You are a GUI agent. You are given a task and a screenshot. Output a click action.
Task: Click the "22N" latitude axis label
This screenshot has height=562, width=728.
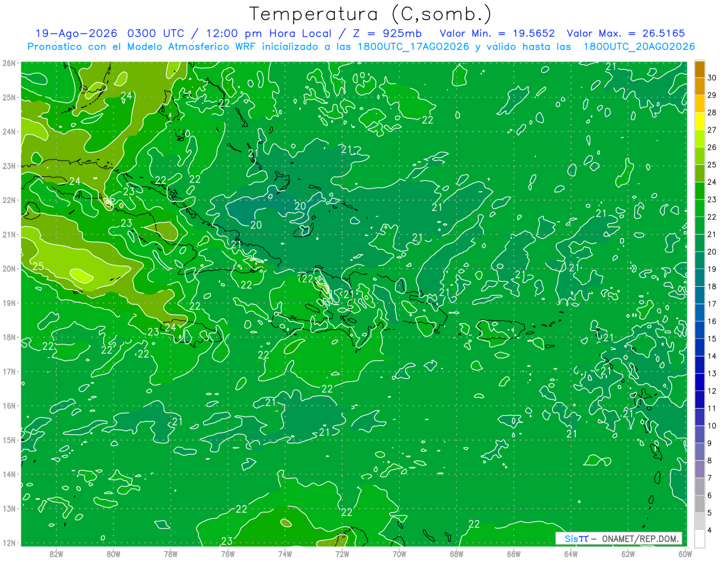pyautogui.click(x=8, y=200)
